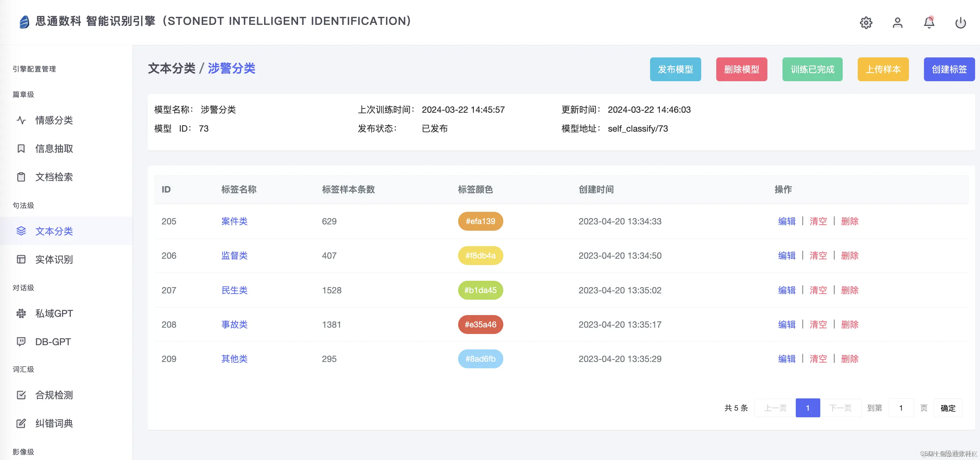
Task: Open the settings gear icon
Action: coord(866,23)
